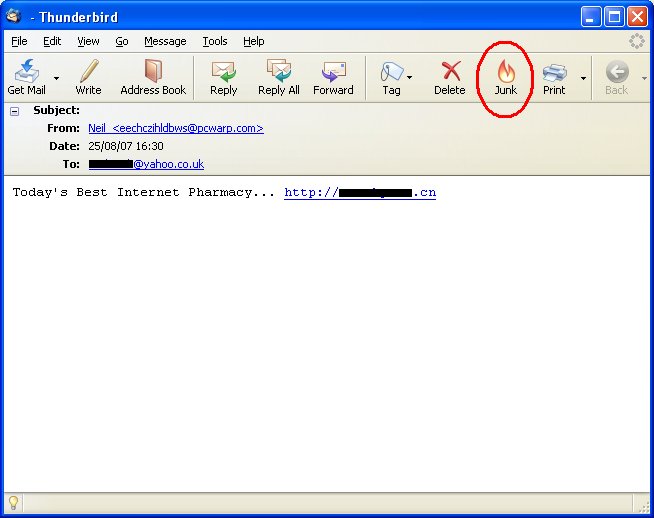Open the Tag dropdown arrow

410,77
